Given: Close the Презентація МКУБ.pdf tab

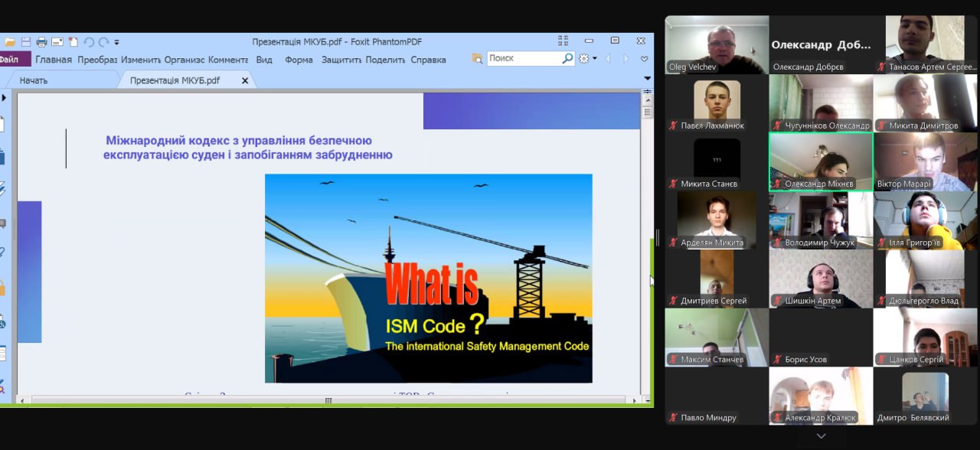Looking at the screenshot, I should point(245,80).
